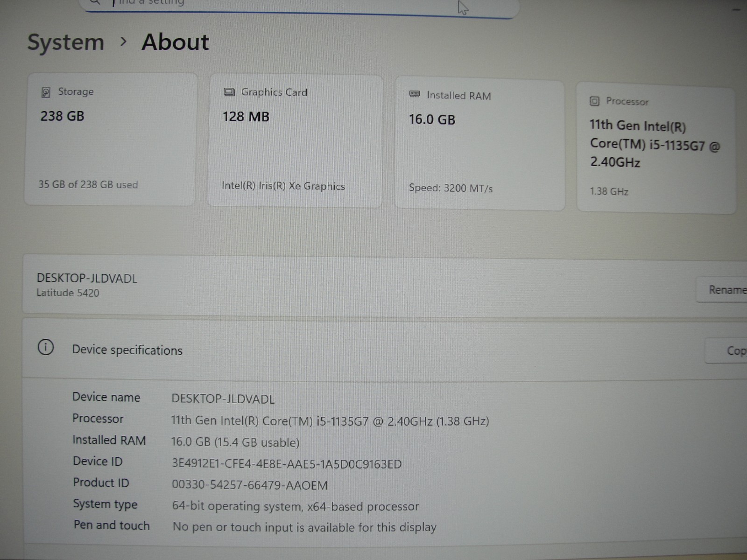This screenshot has height=560, width=747.
Task: Click the About breadcrumb title
Action: (176, 42)
